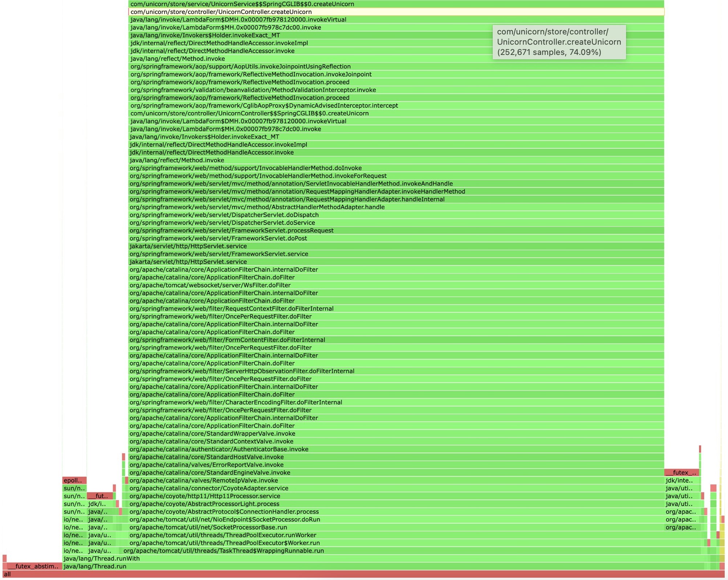The height and width of the screenshot is (580, 728).
Task: Click the ErrorReportValve.invoke frame
Action: tap(396, 465)
